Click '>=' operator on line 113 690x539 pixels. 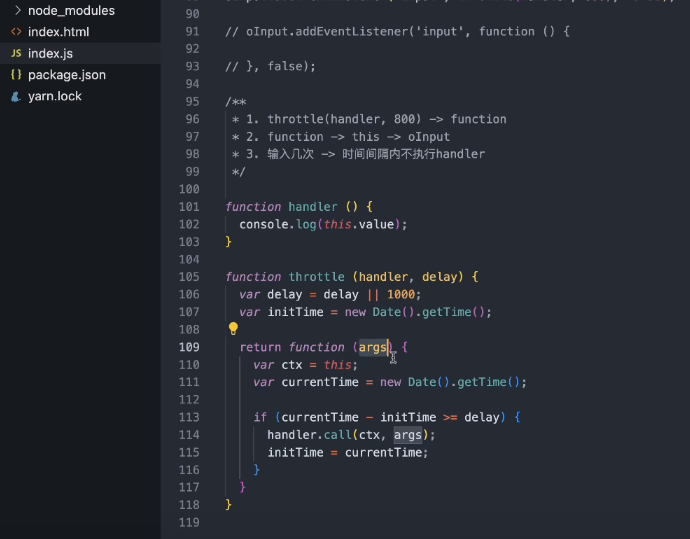coord(450,417)
